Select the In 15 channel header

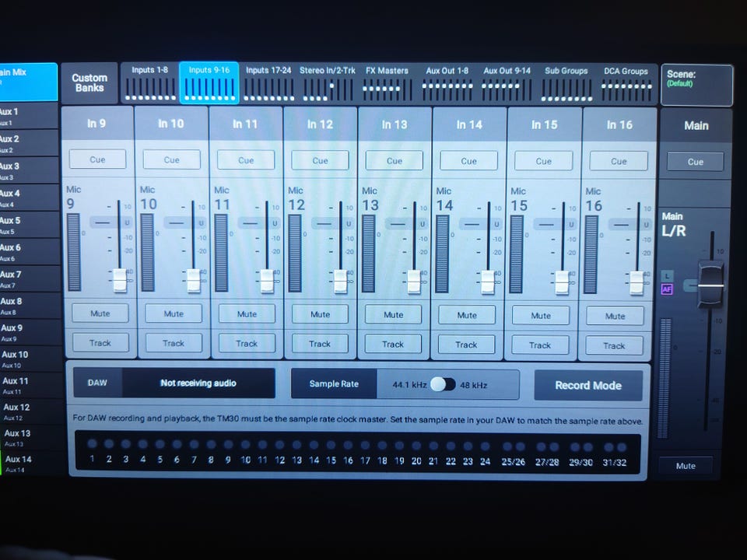(545, 124)
